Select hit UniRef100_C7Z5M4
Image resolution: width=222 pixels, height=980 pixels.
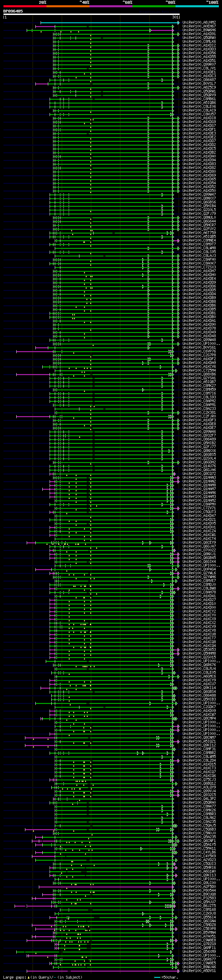click(x=199, y=370)
